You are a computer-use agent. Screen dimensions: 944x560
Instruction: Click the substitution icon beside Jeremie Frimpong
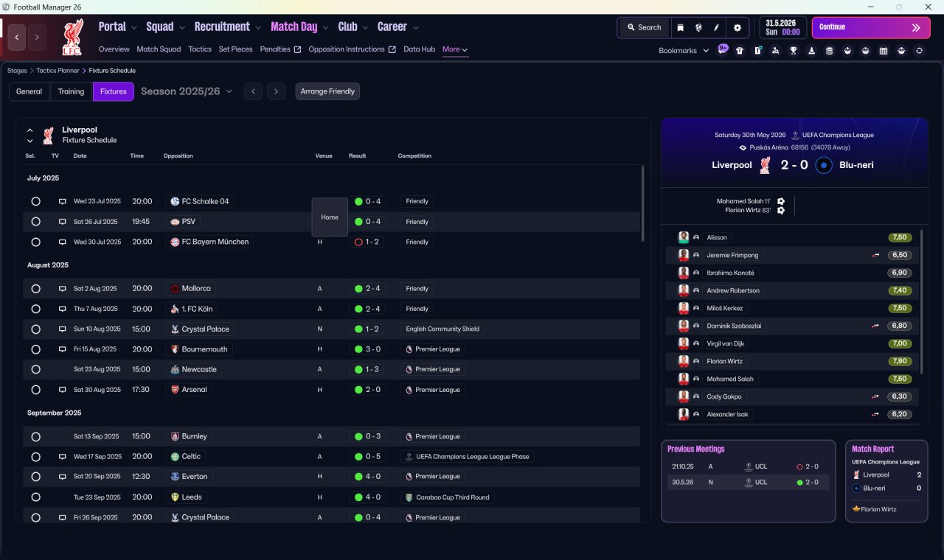click(876, 255)
